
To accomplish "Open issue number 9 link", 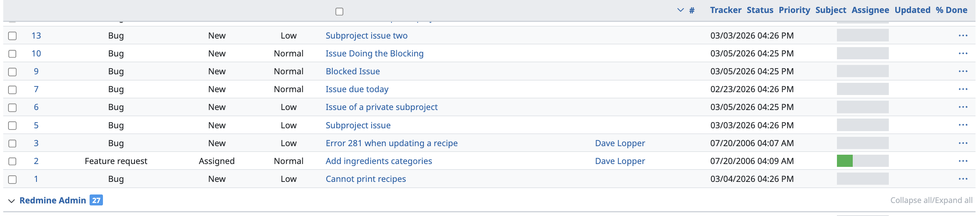I will [36, 71].
